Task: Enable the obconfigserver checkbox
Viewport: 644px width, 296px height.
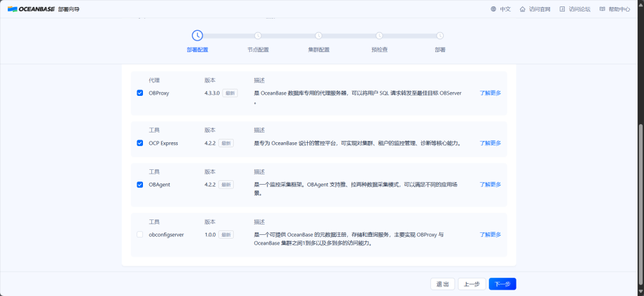Action: (140, 235)
